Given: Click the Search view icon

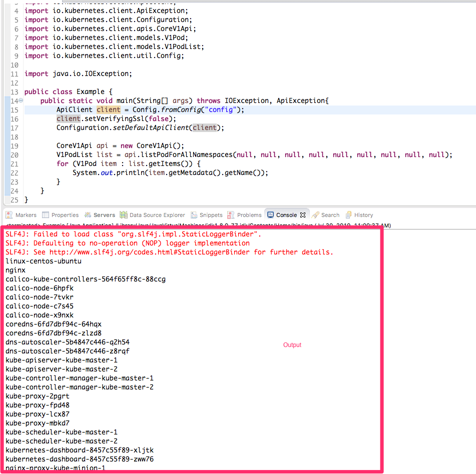Looking at the screenshot, I should pos(314,214).
